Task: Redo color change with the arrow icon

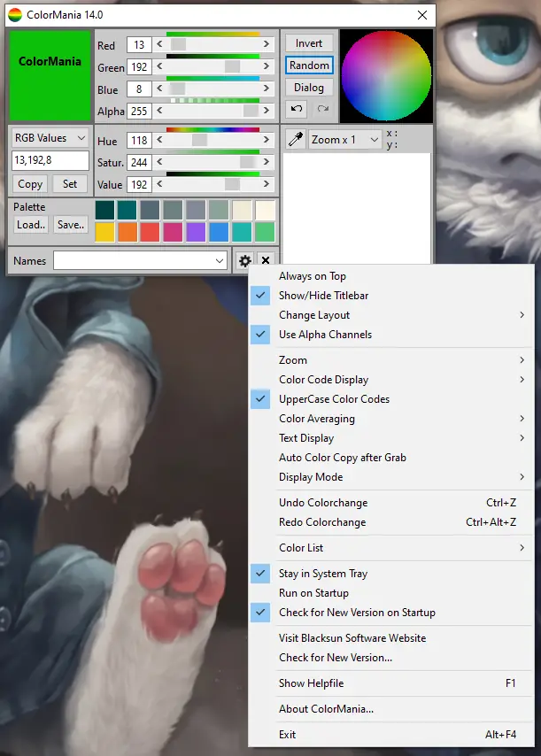Action: (x=322, y=109)
